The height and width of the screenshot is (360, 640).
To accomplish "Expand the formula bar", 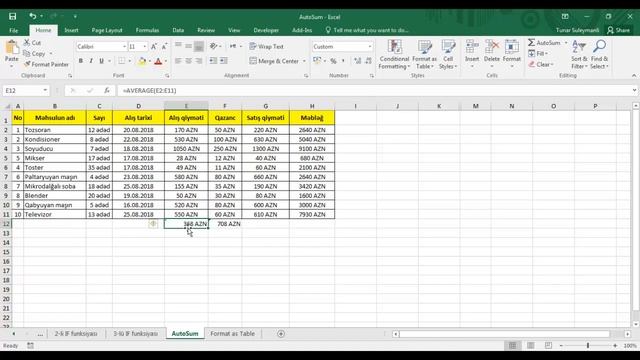I will click(634, 91).
